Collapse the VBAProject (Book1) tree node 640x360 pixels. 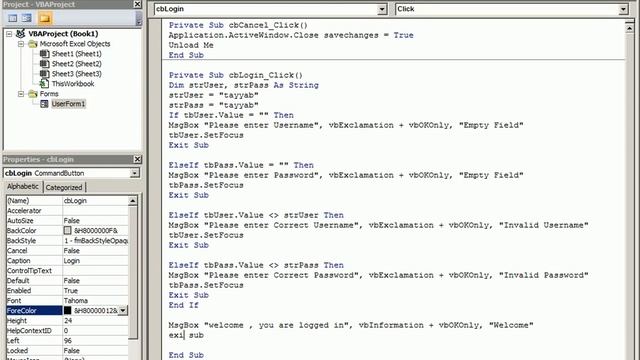(9, 34)
